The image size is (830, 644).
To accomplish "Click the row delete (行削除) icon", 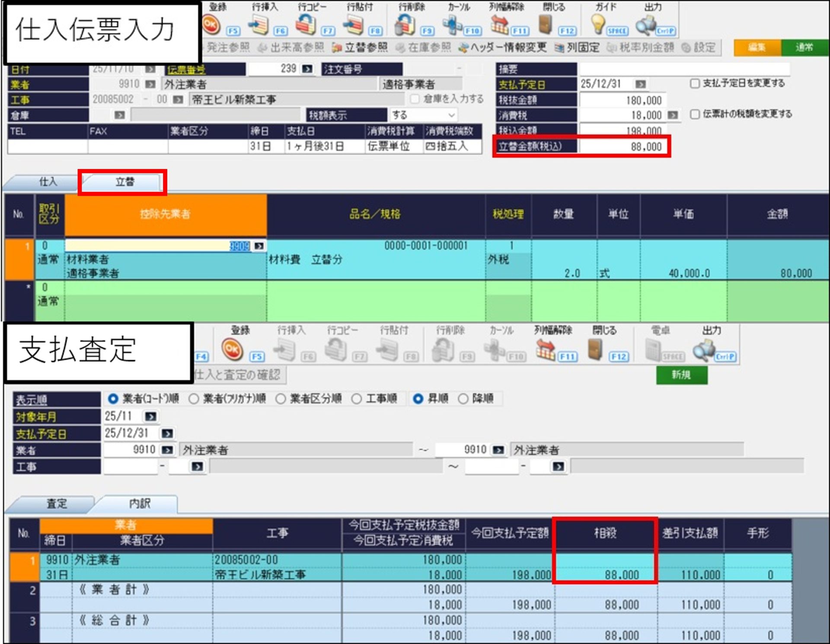I will pos(405,25).
